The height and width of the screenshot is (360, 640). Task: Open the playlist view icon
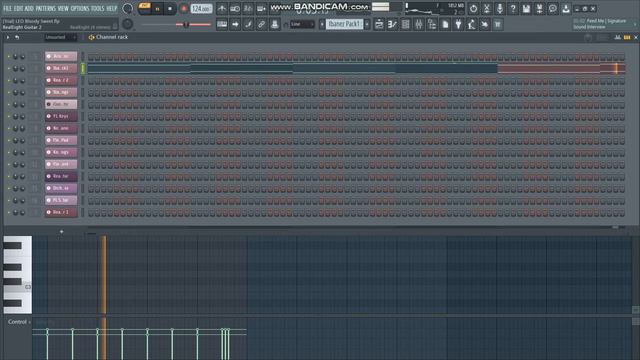[379, 24]
